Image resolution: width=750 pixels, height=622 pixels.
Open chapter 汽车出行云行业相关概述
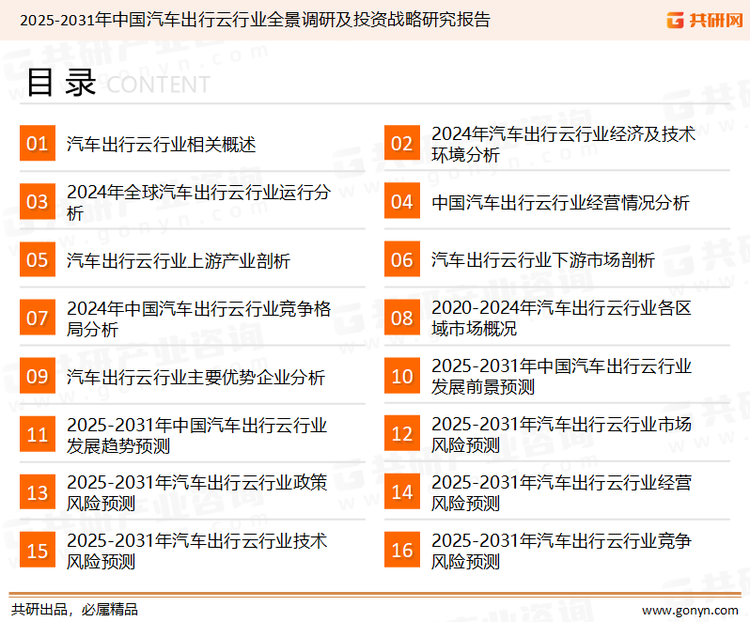click(x=161, y=145)
